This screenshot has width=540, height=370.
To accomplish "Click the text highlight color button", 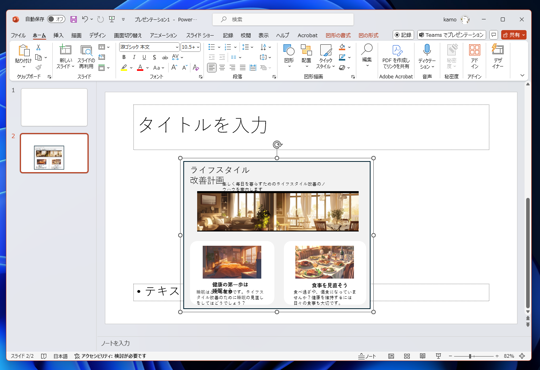I will (x=124, y=68).
